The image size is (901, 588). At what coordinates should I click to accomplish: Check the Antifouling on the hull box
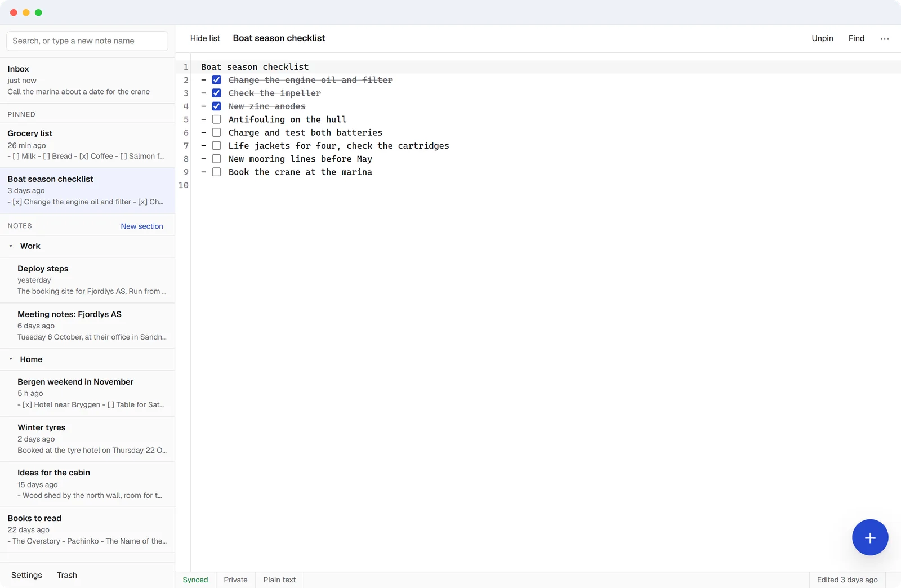pyautogui.click(x=216, y=119)
